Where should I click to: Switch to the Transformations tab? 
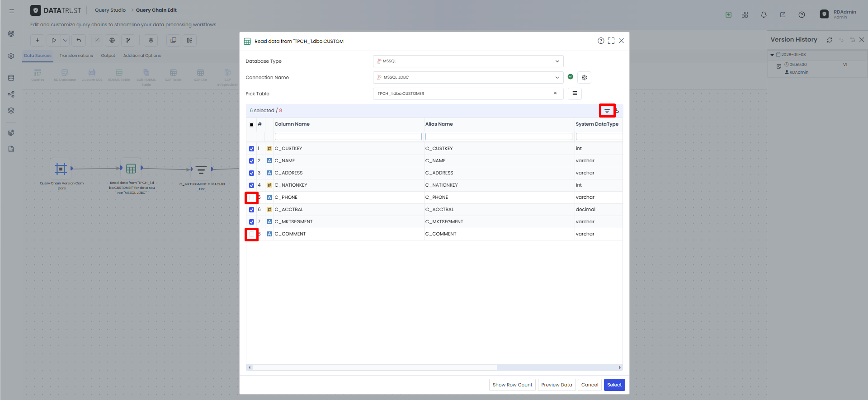pyautogui.click(x=76, y=56)
